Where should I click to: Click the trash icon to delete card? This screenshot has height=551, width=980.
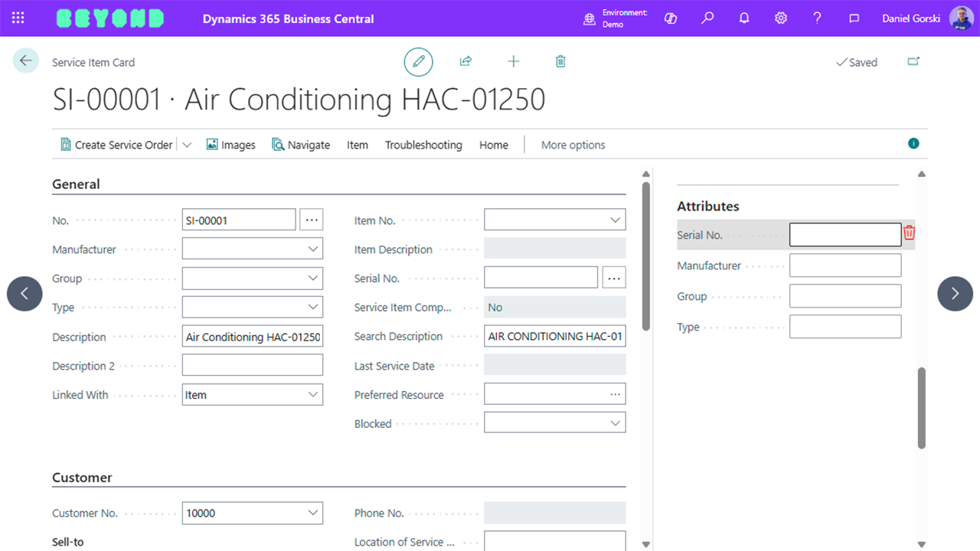(560, 61)
